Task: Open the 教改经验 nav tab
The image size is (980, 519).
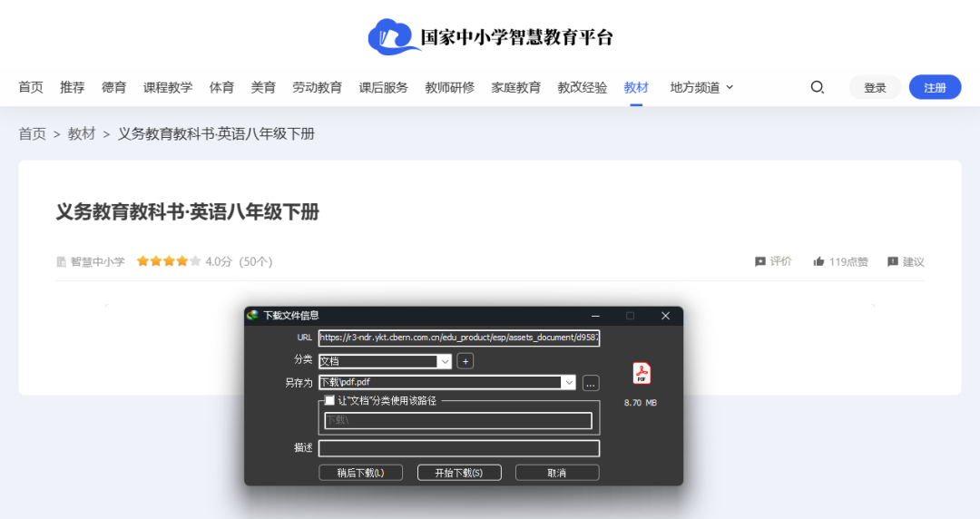Action: pyautogui.click(x=582, y=87)
